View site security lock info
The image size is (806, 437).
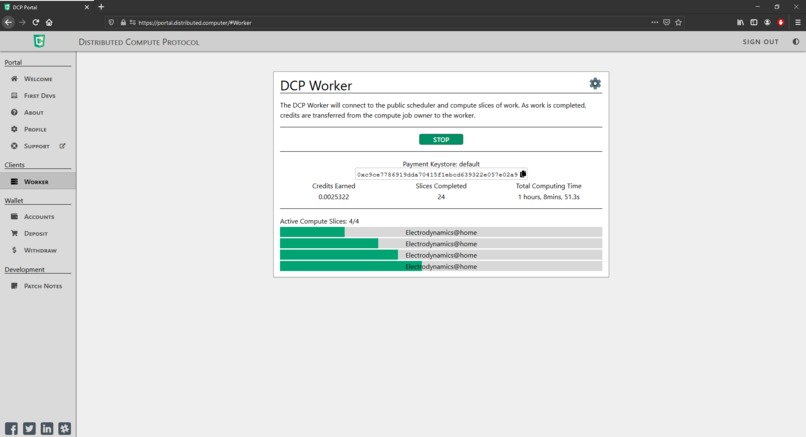coord(123,22)
